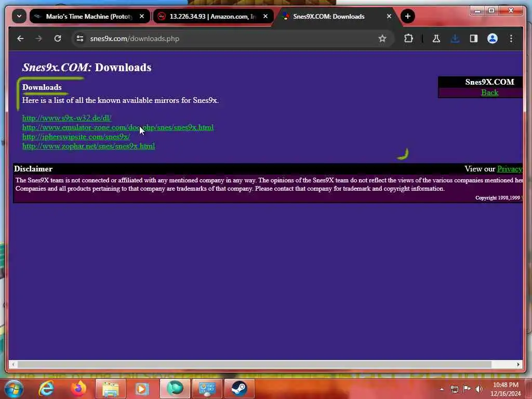Click the horizontal scrollbar right arrow

(x=518, y=364)
